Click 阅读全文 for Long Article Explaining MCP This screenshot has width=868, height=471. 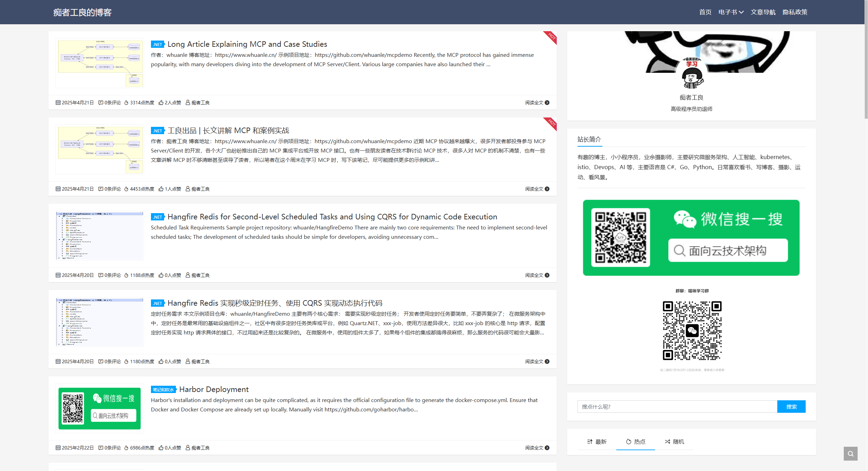(537, 103)
